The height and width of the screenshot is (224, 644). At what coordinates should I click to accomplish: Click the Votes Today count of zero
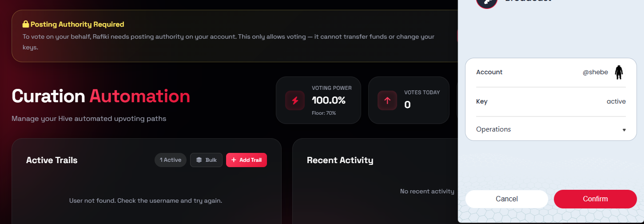click(x=407, y=105)
